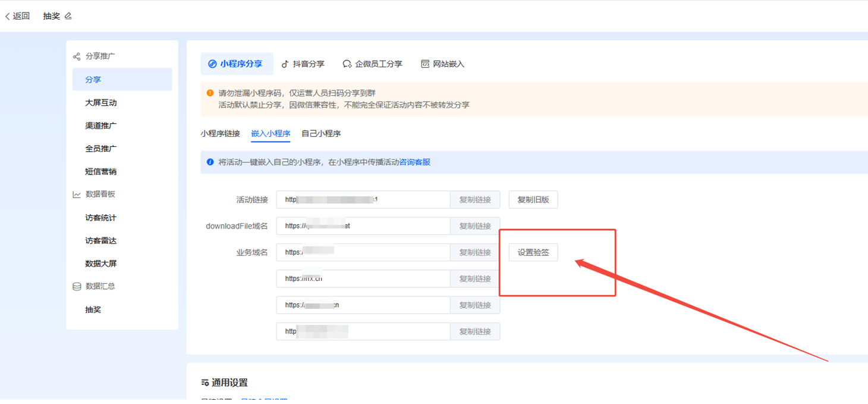The width and height of the screenshot is (868, 404).
Task: Open 访客雷达 in the sidebar
Action: 101,241
